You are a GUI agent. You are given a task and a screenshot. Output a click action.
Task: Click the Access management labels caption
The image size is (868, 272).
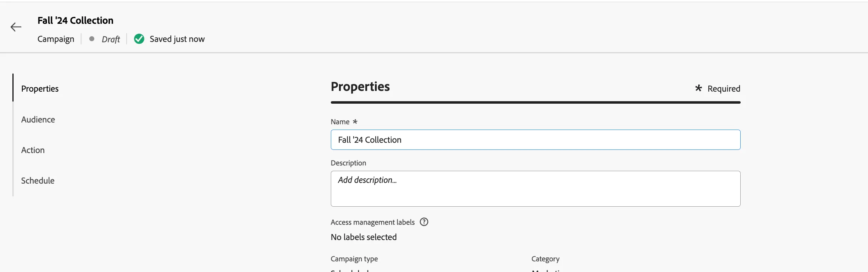tap(372, 222)
